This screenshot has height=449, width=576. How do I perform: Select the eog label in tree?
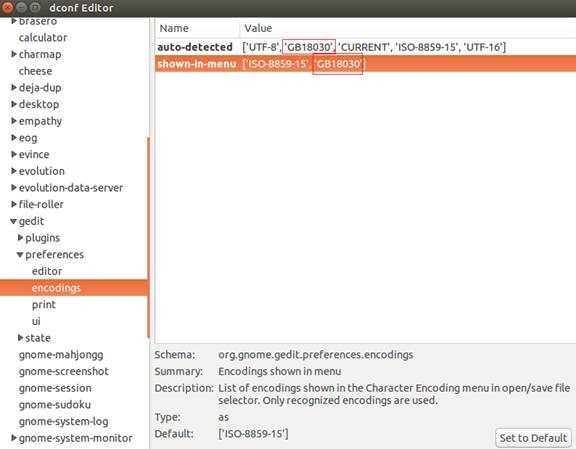click(x=28, y=138)
